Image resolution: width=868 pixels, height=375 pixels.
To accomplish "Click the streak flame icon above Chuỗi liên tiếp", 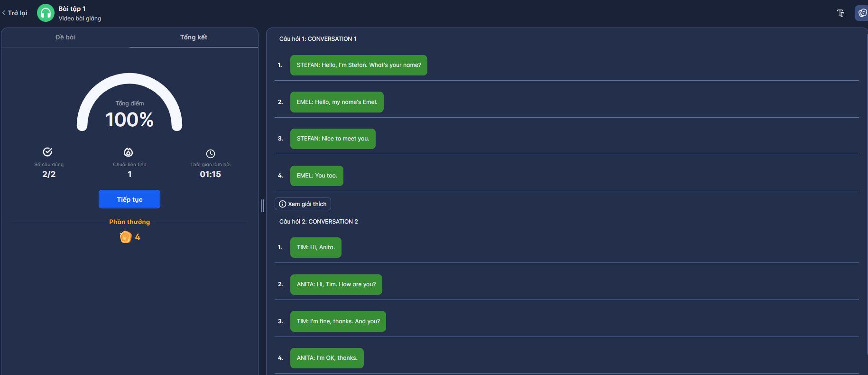I will coord(129,152).
